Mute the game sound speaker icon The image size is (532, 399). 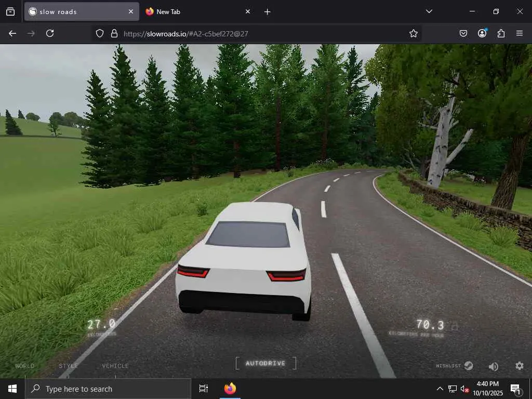494,366
